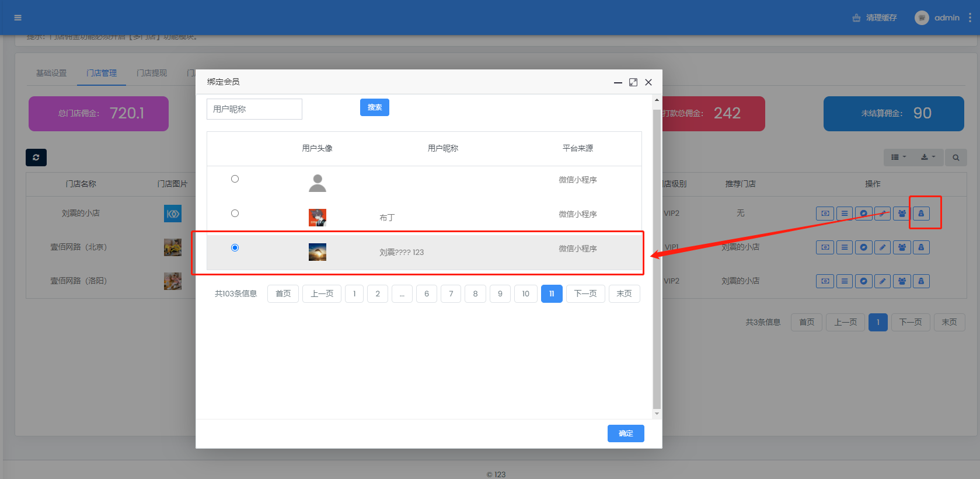Open the group users icon for 壹佰网路(洛阳)
Screen dimensions: 980x479
902,281
